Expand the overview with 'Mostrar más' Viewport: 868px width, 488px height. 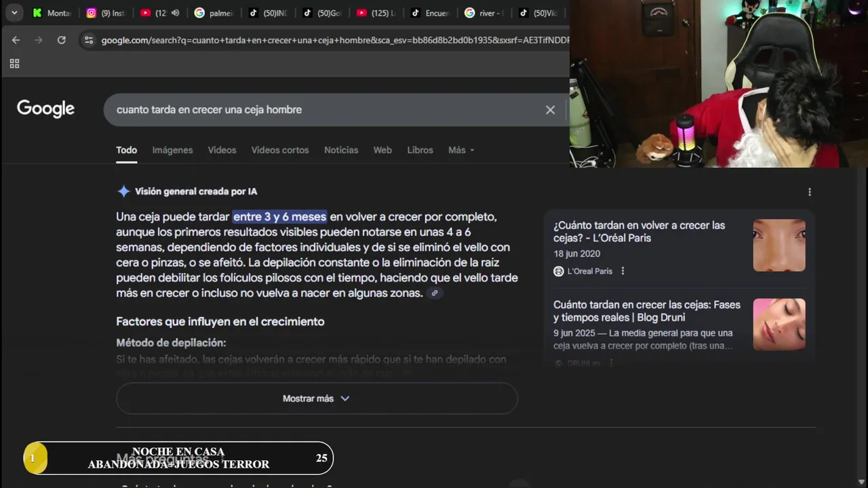(x=317, y=399)
